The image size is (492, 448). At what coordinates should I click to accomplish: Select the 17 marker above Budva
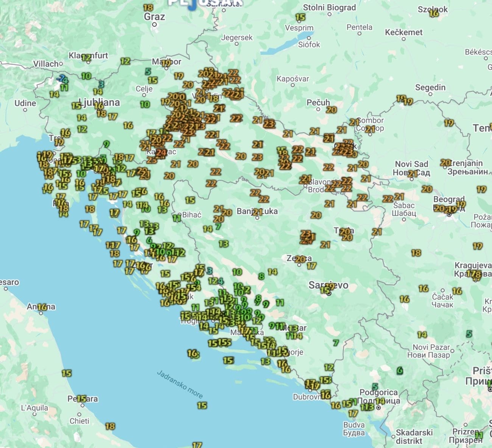(353, 414)
